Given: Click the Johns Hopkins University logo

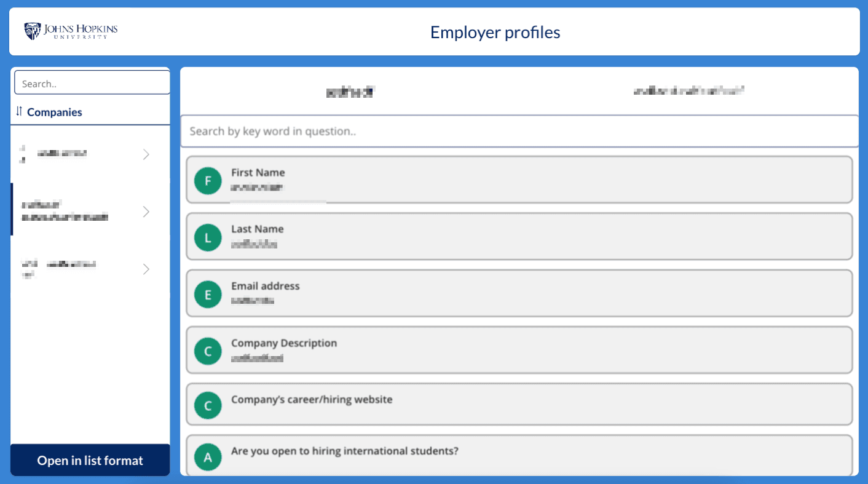Looking at the screenshot, I should coord(71,31).
